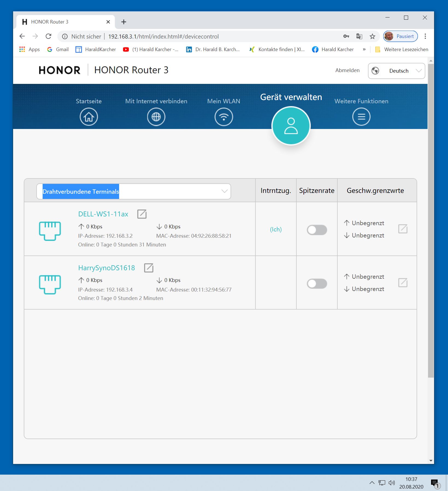Toggle Spitzenrate switch for DELL-WS1-11ax
This screenshot has width=448, height=491.
coord(317,230)
